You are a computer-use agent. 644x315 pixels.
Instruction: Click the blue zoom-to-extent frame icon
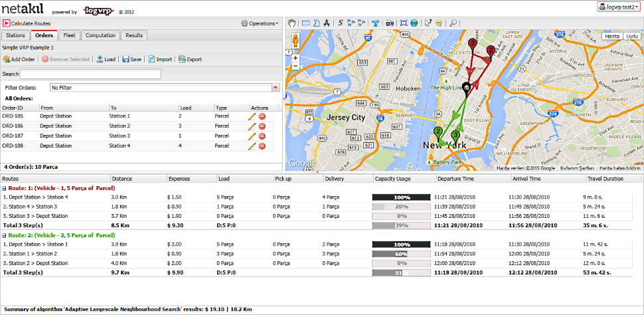(404, 23)
